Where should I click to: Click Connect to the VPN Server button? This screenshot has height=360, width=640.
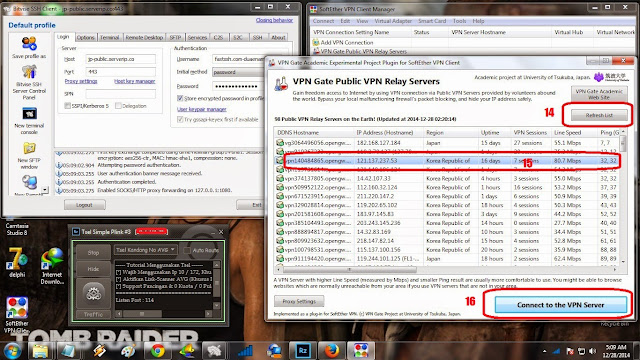coord(560,305)
